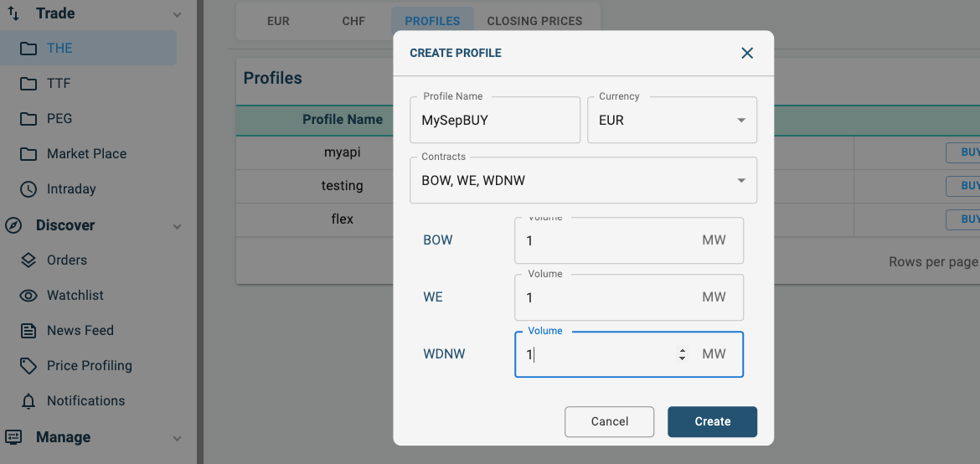Image resolution: width=980 pixels, height=464 pixels.
Task: Open Market Place from sidebar
Action: (x=86, y=154)
